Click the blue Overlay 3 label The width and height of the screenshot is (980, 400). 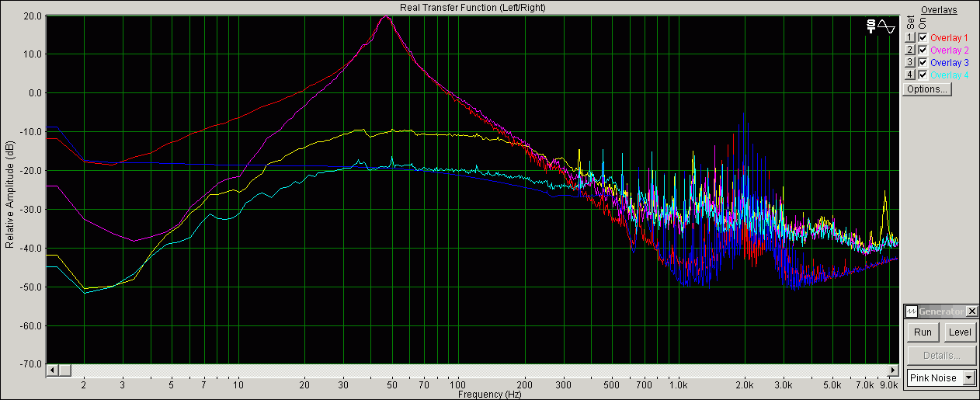[x=949, y=62]
